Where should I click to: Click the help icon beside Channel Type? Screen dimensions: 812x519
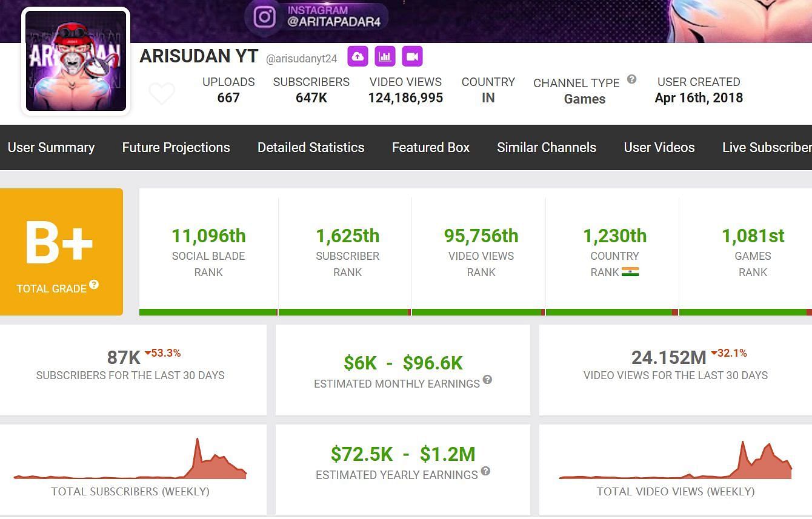point(631,79)
